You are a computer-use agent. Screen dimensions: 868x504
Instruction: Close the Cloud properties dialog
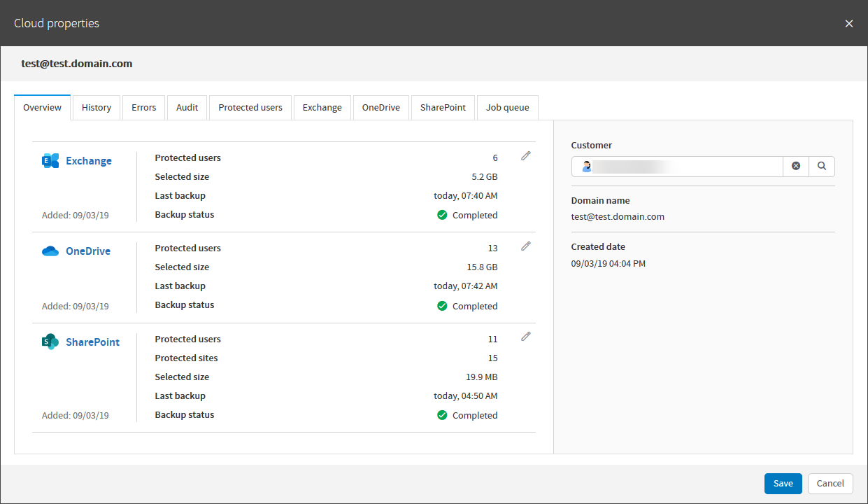[849, 24]
